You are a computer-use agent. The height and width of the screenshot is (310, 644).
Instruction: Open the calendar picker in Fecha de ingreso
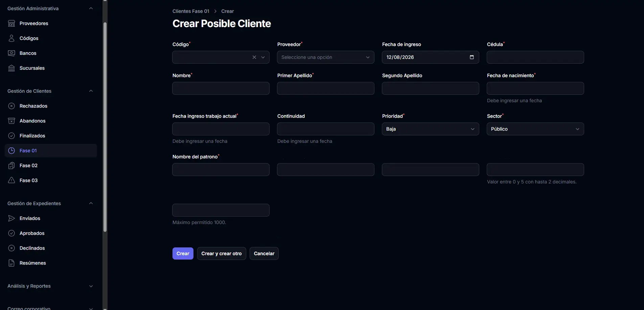pos(472,57)
